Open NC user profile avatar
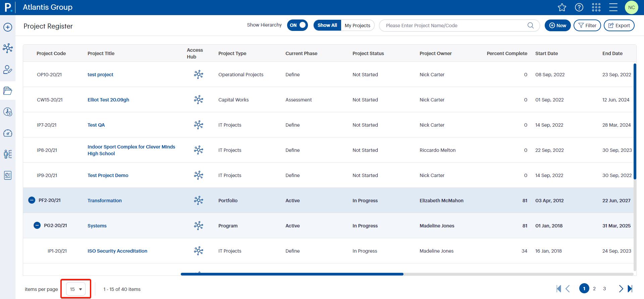The image size is (644, 299). [x=632, y=7]
